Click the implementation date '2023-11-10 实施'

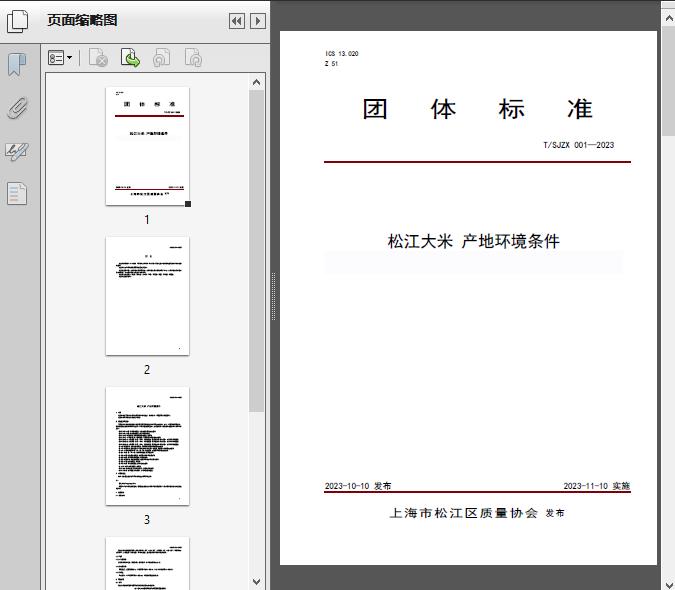tap(597, 486)
